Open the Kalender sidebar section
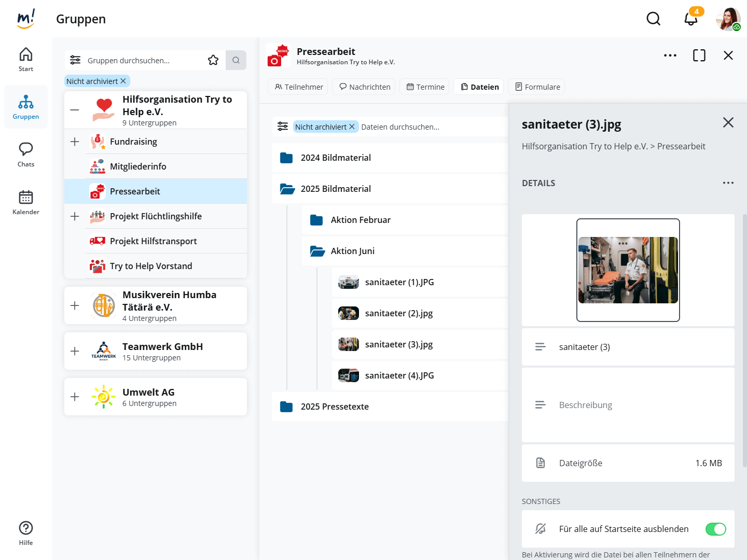This screenshot has height=560, width=747. click(x=26, y=202)
